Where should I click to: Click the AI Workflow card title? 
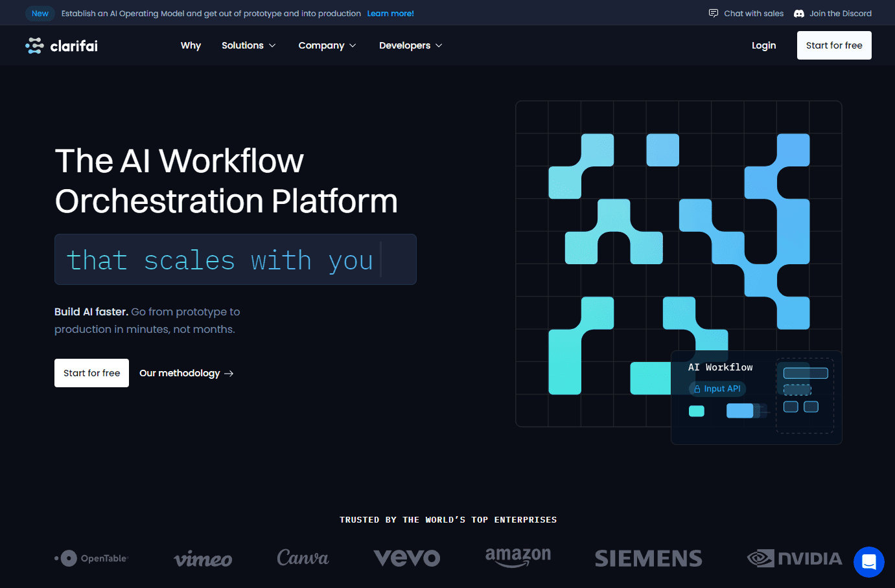[x=720, y=367]
